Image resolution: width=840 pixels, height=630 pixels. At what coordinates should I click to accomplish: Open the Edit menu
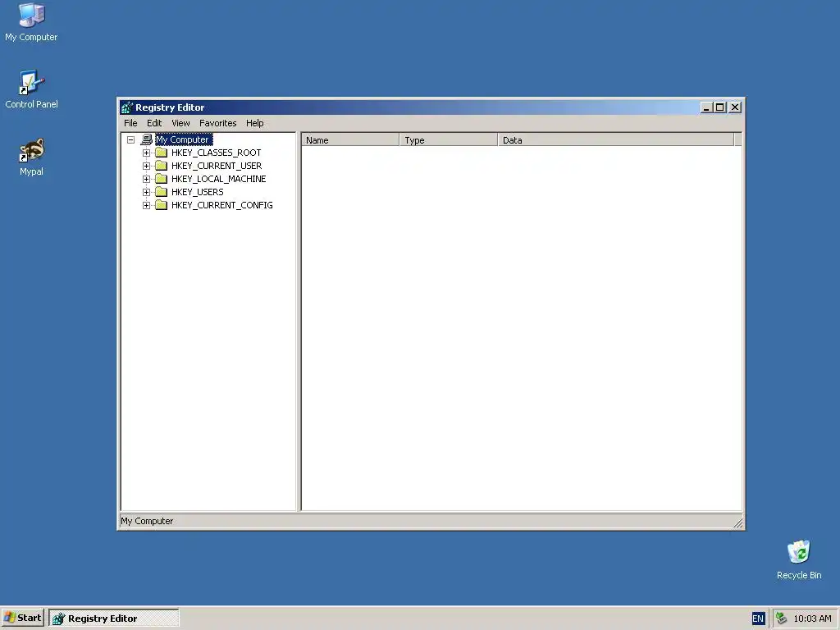pyautogui.click(x=154, y=123)
